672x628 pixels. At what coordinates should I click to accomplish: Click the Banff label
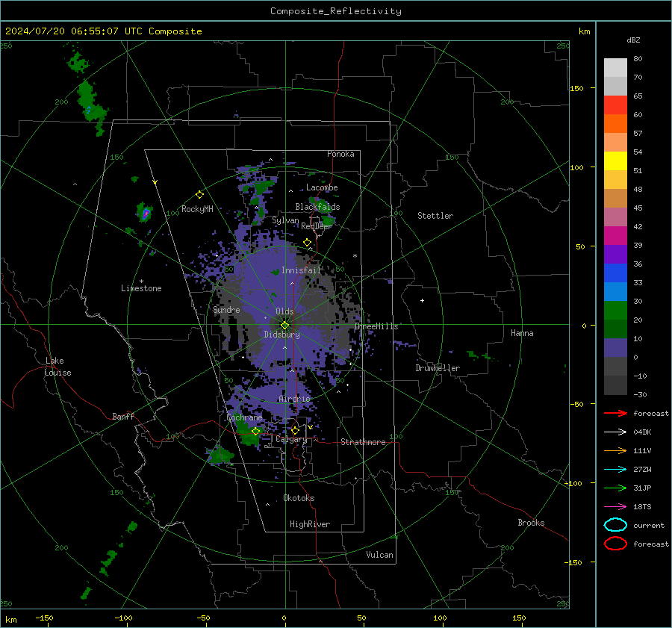tap(123, 416)
